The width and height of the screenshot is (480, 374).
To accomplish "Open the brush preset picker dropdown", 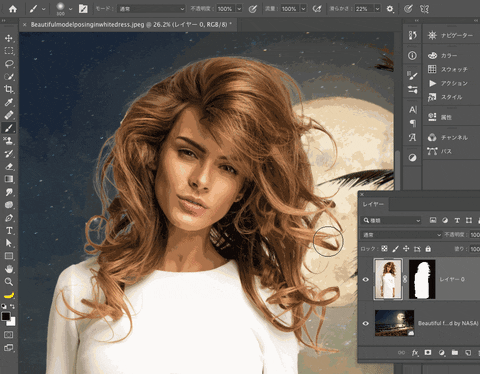I will point(70,9).
